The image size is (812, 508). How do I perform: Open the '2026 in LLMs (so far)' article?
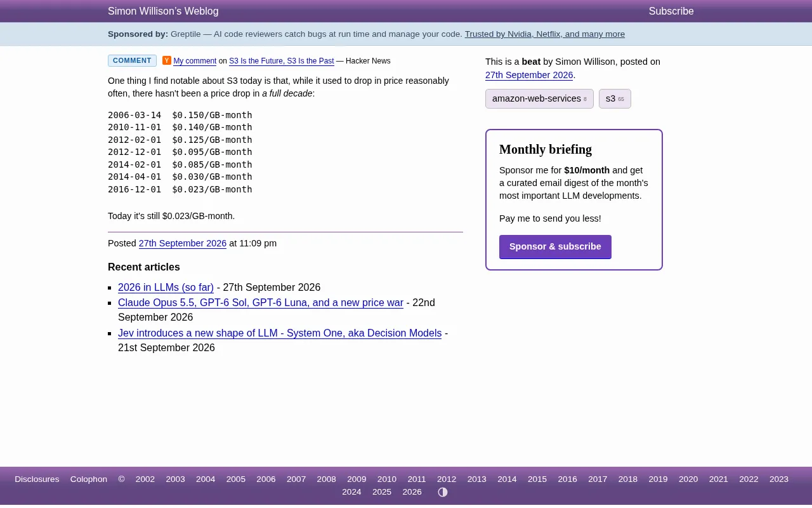[x=166, y=287]
